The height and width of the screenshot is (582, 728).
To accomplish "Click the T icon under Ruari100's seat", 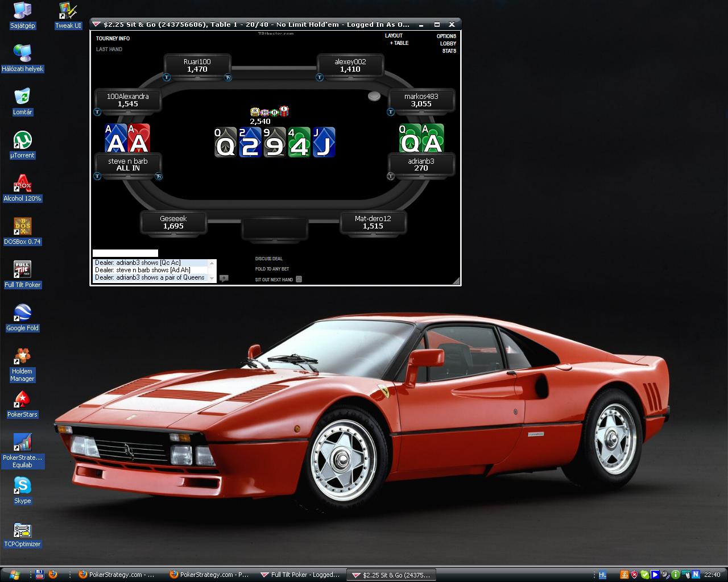I will (x=167, y=77).
